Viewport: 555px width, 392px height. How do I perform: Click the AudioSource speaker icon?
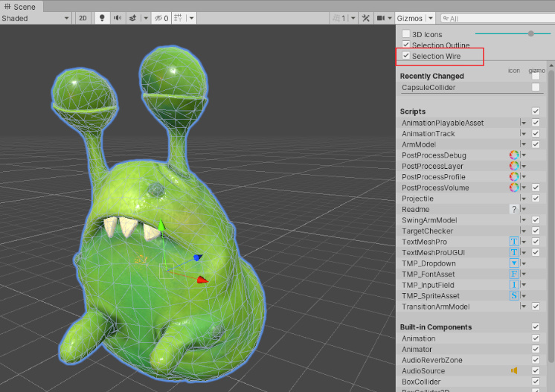coord(513,370)
